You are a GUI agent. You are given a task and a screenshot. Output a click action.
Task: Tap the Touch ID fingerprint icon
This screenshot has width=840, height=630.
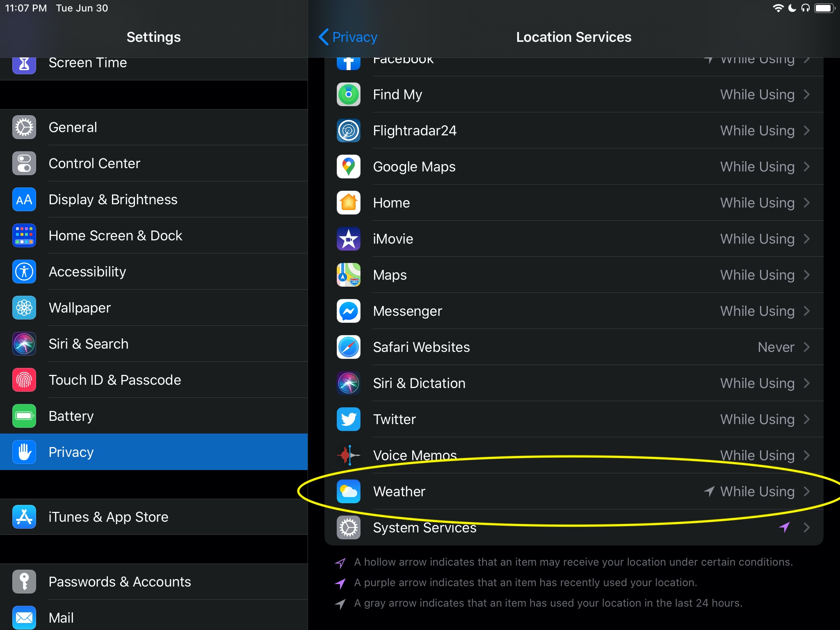point(24,380)
